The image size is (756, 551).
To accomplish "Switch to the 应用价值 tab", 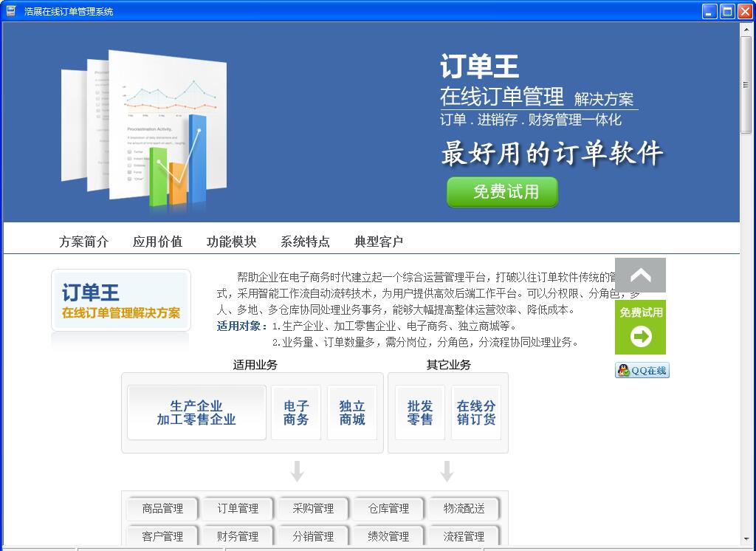I will point(157,242).
